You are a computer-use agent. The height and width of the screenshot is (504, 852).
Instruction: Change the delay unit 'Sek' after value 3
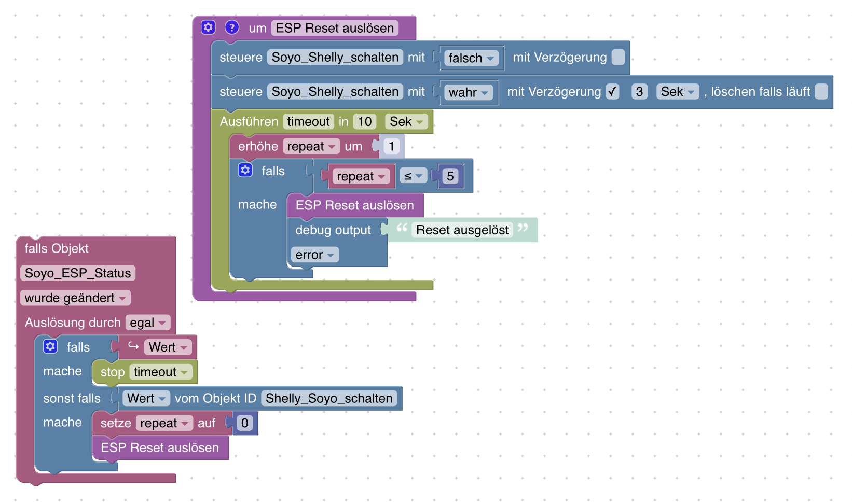(678, 92)
